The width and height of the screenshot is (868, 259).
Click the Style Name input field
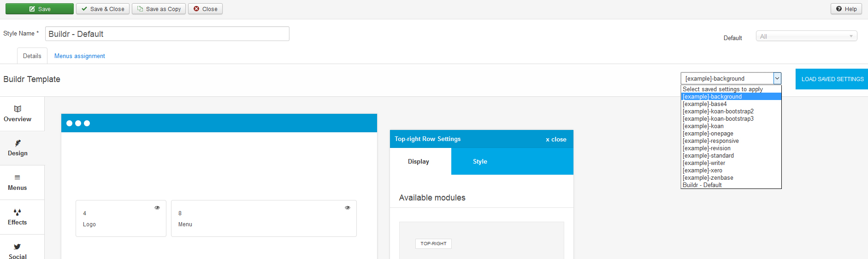pyautogui.click(x=167, y=34)
